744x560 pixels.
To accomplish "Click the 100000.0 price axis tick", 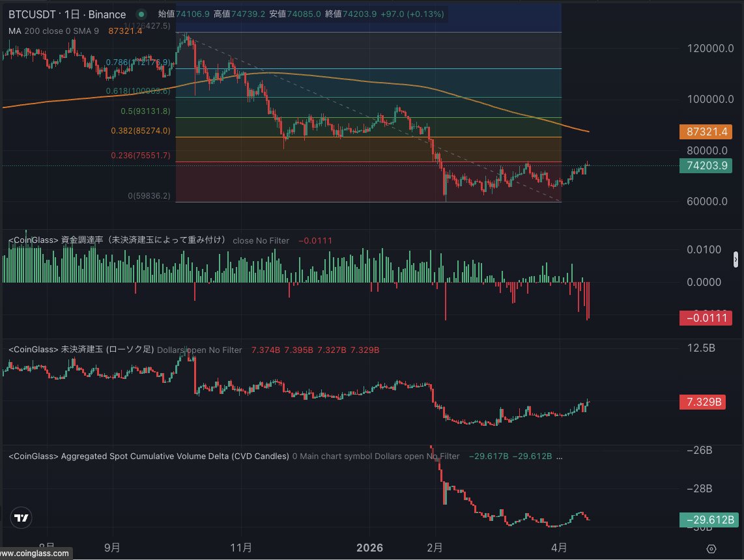I will (x=710, y=99).
